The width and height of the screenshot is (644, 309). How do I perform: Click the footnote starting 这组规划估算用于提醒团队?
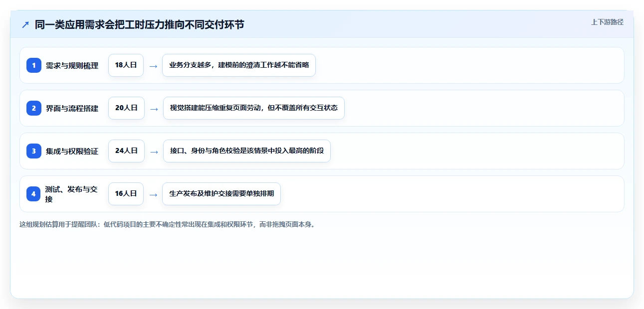167,224
